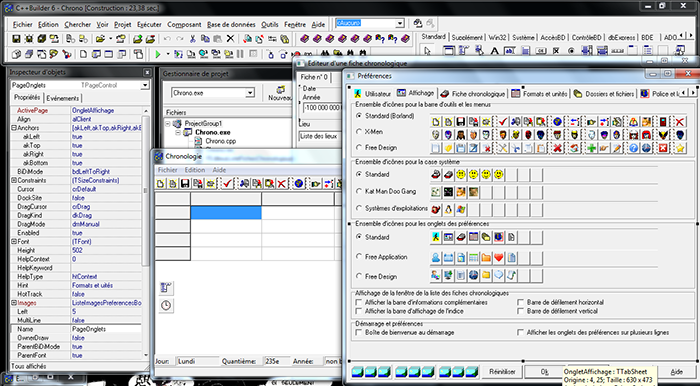The image size is (700, 386).
Task: Click the blue question mark icon in Free Design row
Action: (x=633, y=148)
